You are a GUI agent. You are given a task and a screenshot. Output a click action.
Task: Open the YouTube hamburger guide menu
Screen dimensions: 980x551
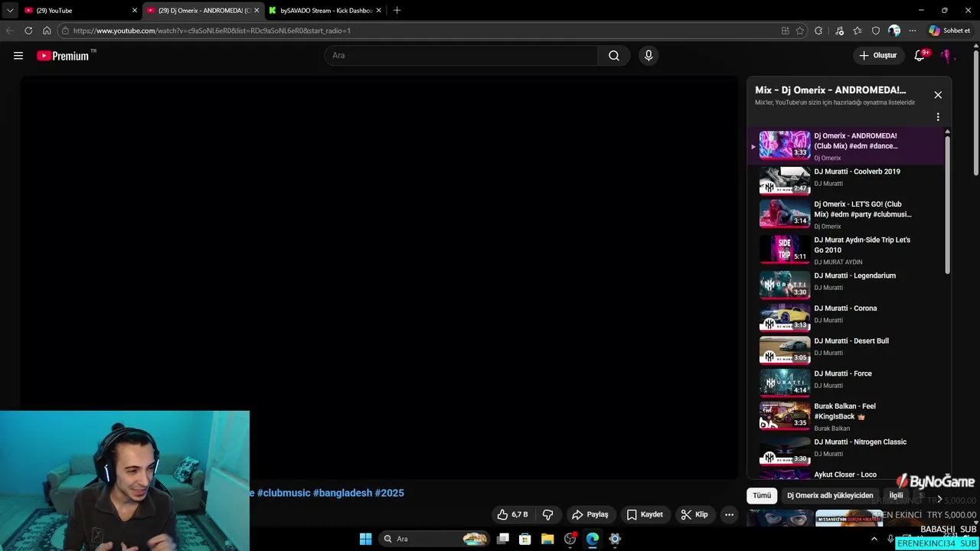[x=18, y=55]
